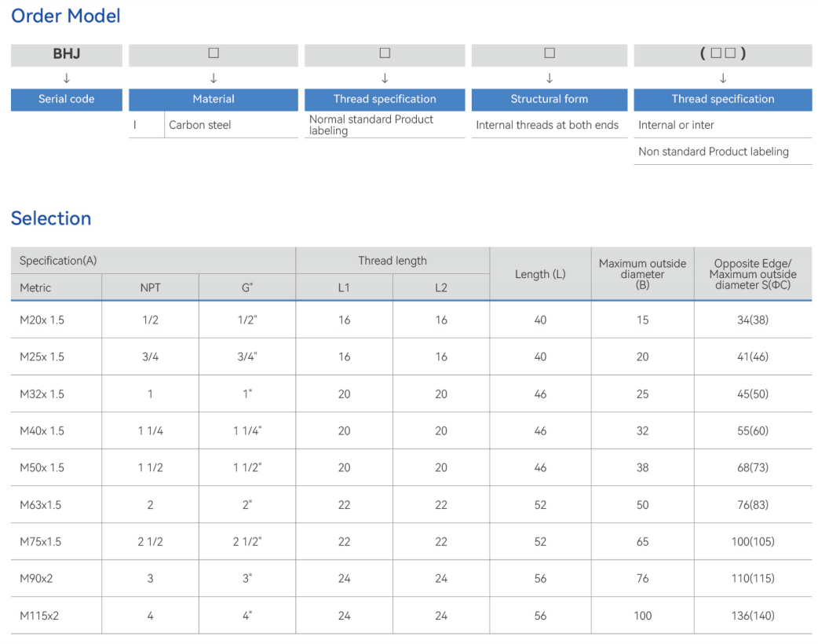This screenshot has height=644, width=818.
Task: Click the 'L1' column header
Action: pos(344,287)
